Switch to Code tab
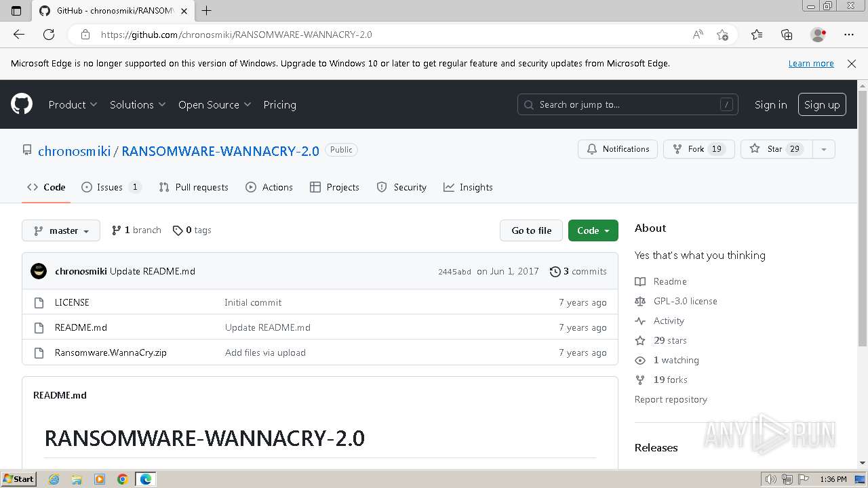Viewport: 868px width, 488px height. [46, 187]
